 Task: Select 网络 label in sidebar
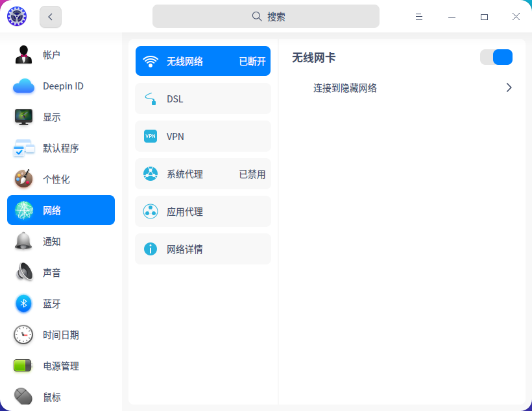52,211
